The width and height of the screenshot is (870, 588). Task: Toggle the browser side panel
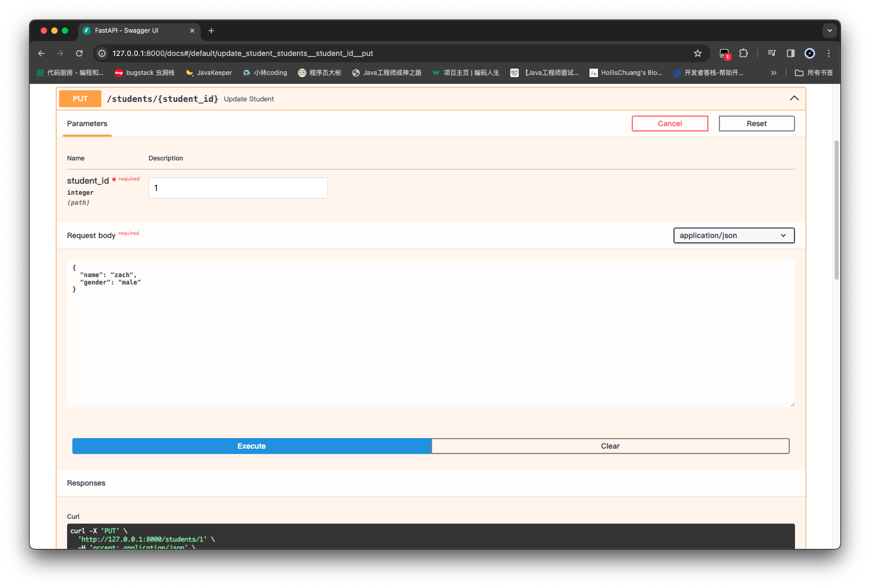click(791, 53)
